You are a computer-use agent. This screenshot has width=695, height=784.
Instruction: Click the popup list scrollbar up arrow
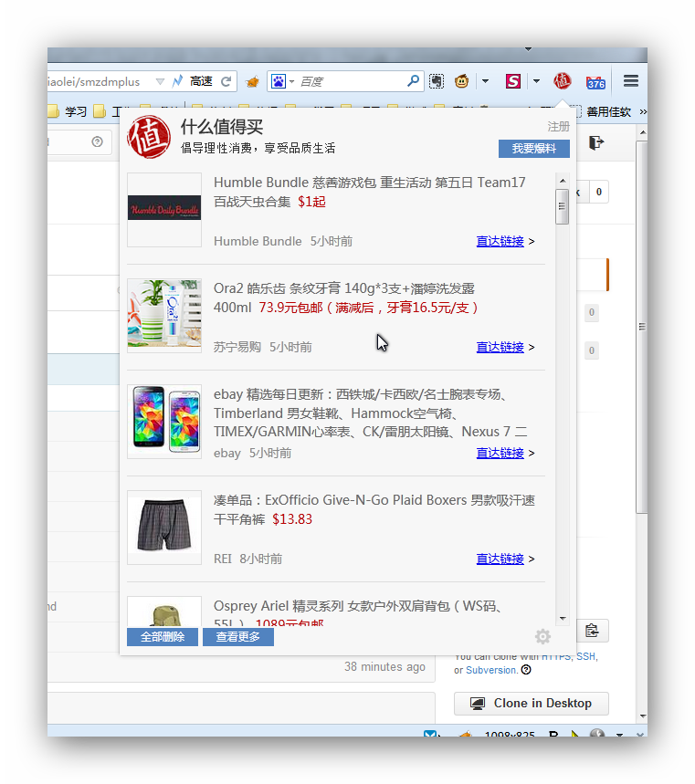point(563,181)
